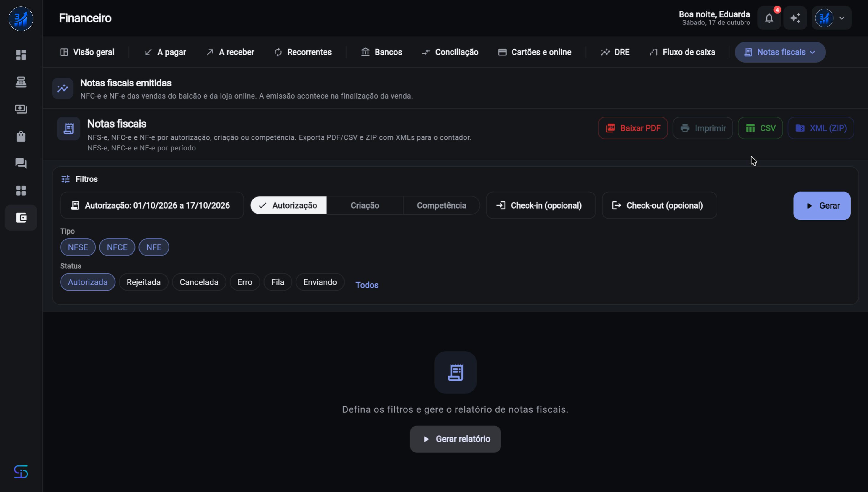The width and height of the screenshot is (868, 492).
Task: Click the AI sparkle assistant icon
Action: point(795,18)
